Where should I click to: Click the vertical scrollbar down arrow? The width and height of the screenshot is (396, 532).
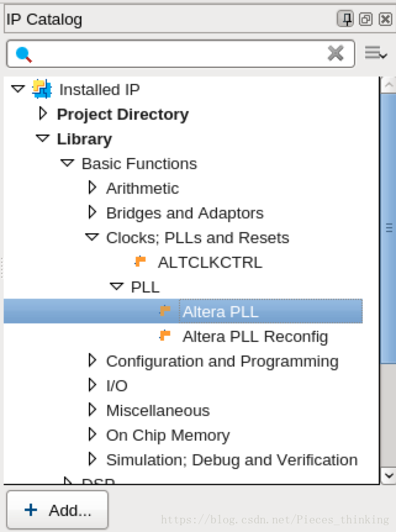[x=389, y=475]
